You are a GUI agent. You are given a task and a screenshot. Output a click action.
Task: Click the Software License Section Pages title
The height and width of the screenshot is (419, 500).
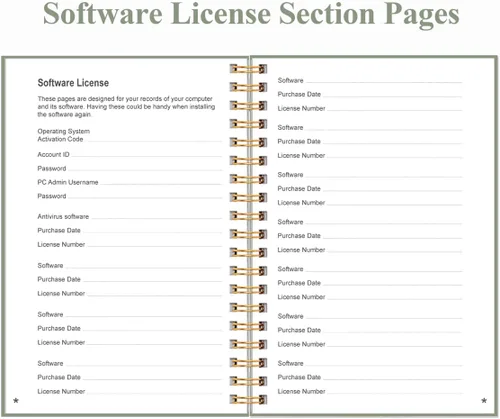click(x=251, y=14)
